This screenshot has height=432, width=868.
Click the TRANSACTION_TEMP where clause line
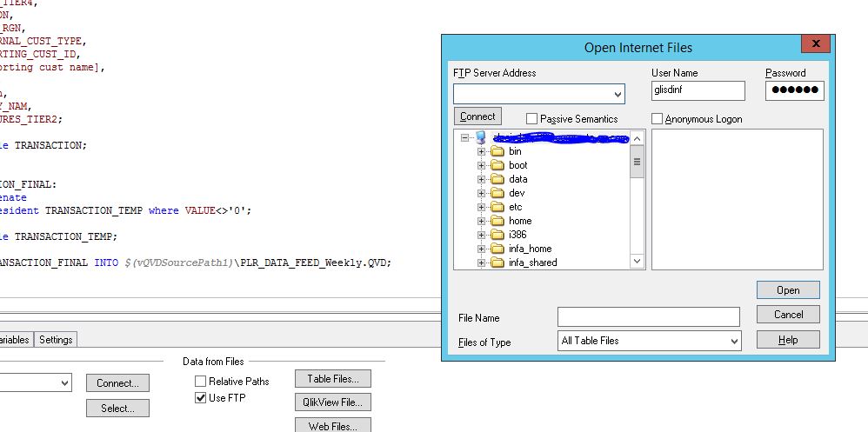tap(125, 210)
